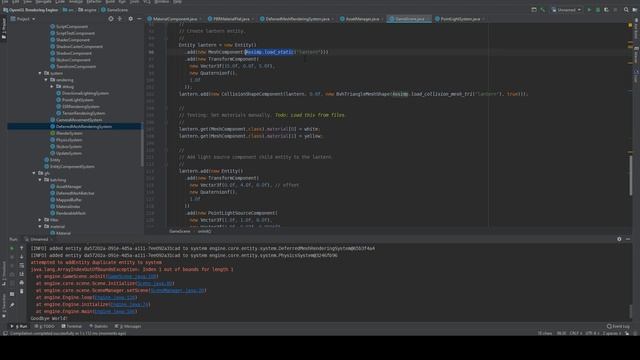This screenshot has height=360, width=640.
Task: Open the TODO tool window
Action: click(x=45, y=326)
